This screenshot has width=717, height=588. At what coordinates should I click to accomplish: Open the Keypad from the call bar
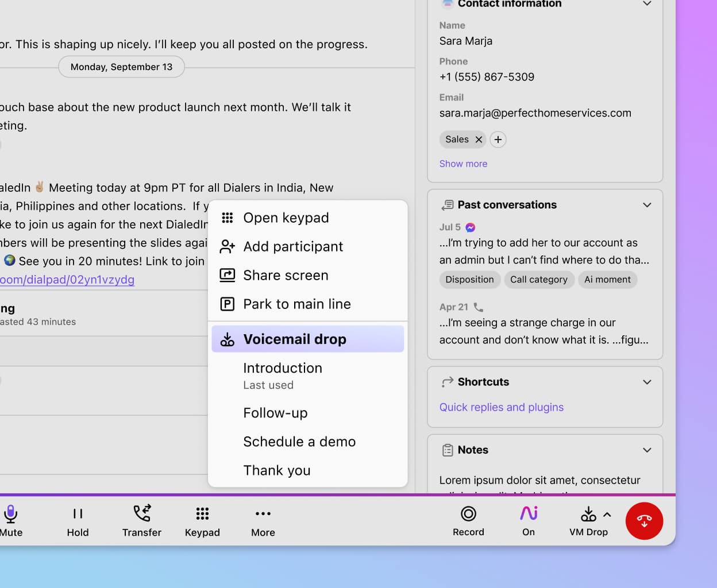coord(202,514)
